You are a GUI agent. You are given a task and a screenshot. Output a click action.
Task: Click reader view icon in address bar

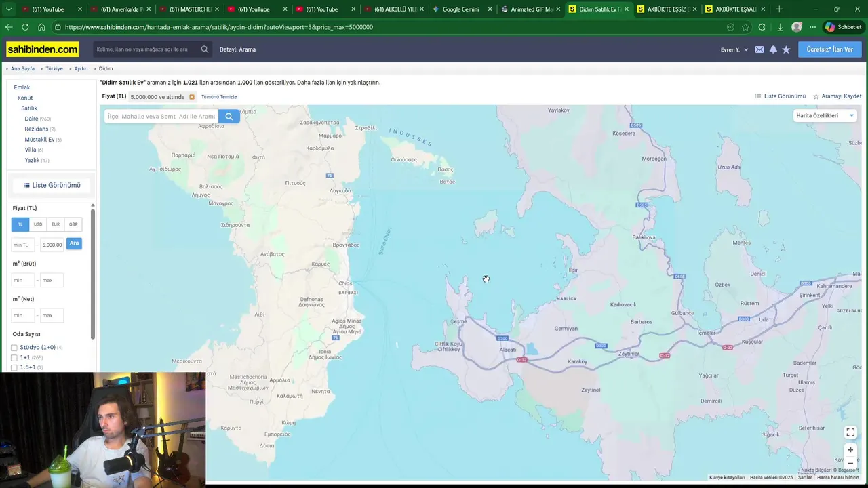point(730,27)
